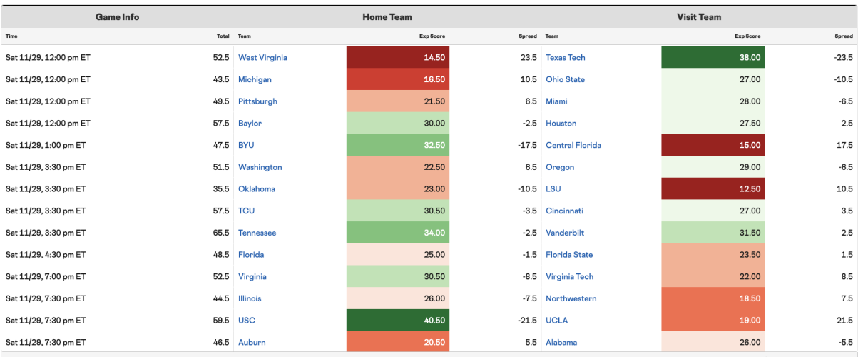Click the Home Team group header
The image size is (868, 357).
pyautogui.click(x=387, y=17)
